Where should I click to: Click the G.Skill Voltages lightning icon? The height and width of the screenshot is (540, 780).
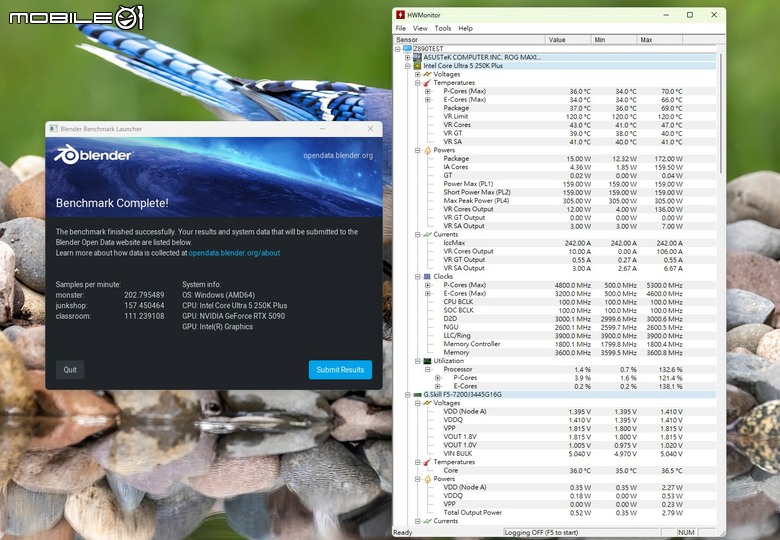coord(427,403)
